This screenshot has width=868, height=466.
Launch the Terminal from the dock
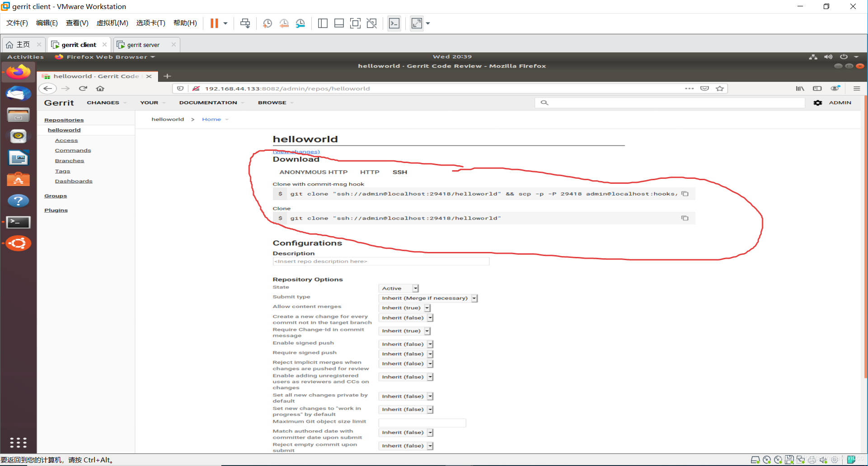tap(18, 222)
